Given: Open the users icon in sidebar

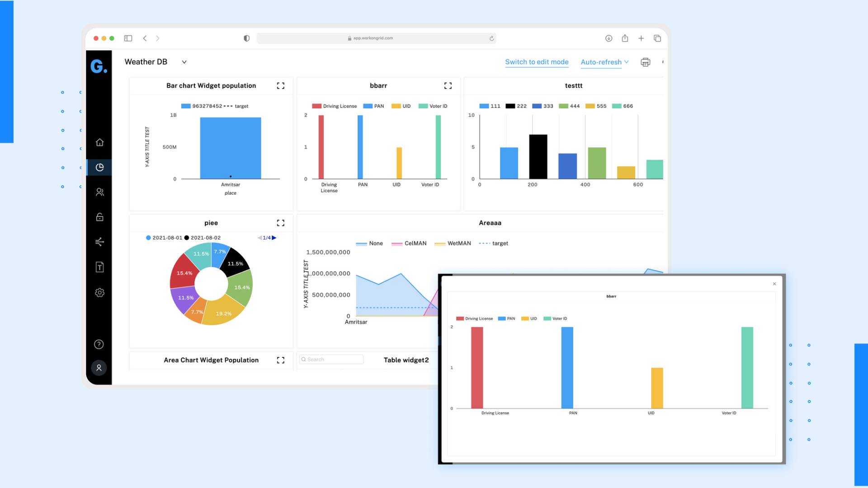Looking at the screenshot, I should (x=99, y=192).
